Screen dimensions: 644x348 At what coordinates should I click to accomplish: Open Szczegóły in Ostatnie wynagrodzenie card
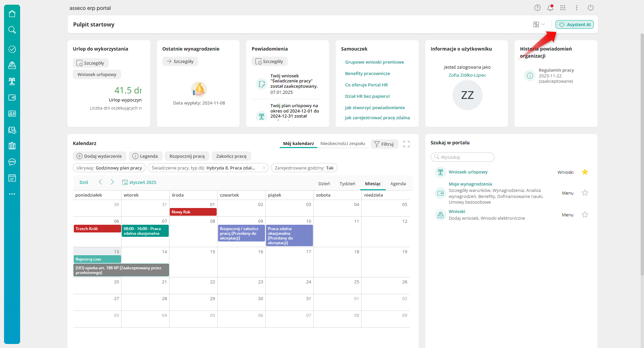(x=180, y=61)
